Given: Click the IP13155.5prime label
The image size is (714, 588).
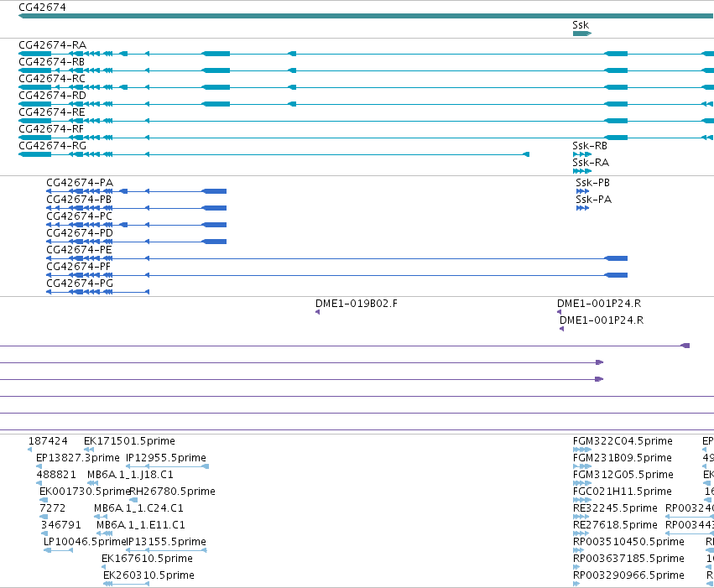Looking at the screenshot, I should [x=166, y=542].
